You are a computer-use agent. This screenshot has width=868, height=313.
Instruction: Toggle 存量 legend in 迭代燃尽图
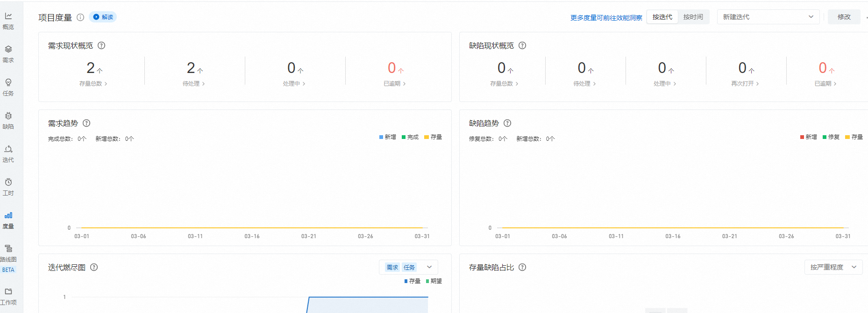tap(412, 281)
